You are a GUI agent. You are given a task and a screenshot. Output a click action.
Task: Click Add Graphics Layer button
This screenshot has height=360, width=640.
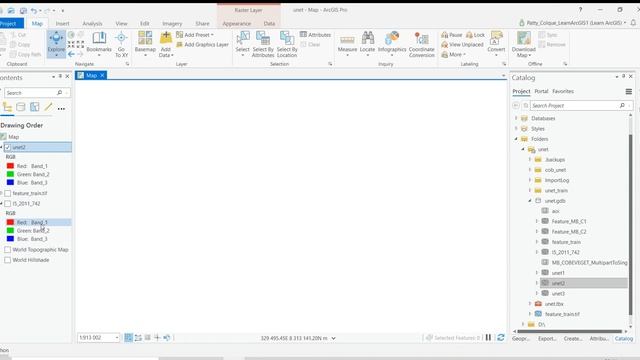pos(202,44)
